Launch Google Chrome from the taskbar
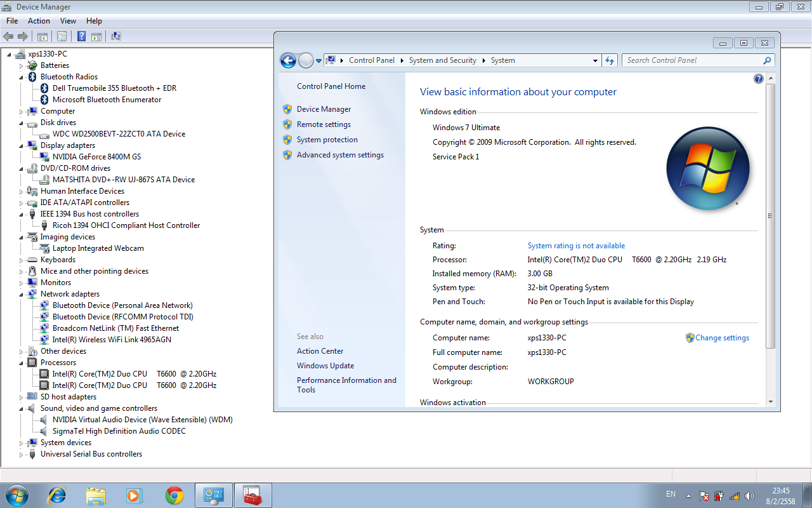 pos(174,495)
